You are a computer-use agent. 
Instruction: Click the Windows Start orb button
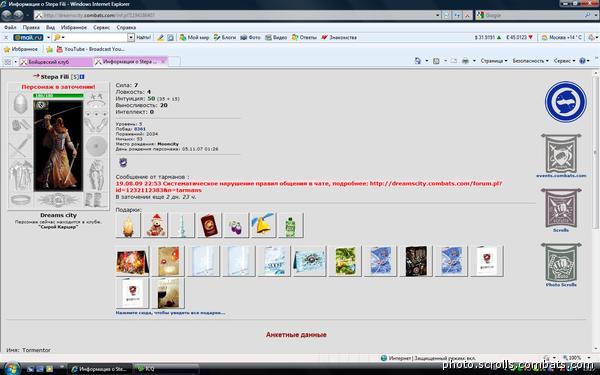coord(12,368)
